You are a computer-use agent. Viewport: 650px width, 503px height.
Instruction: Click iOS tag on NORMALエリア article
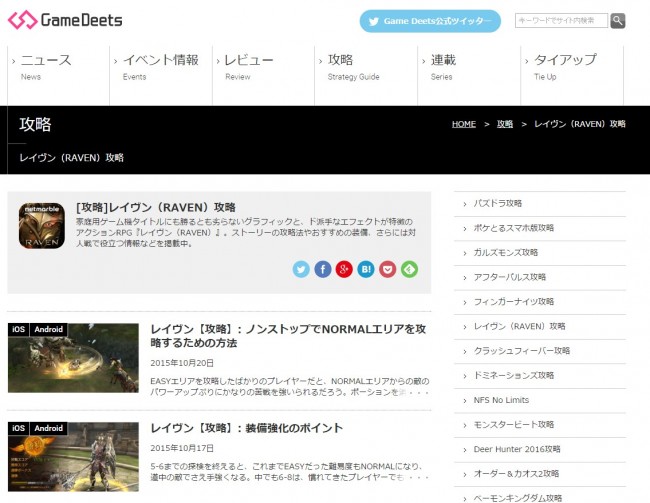point(19,329)
